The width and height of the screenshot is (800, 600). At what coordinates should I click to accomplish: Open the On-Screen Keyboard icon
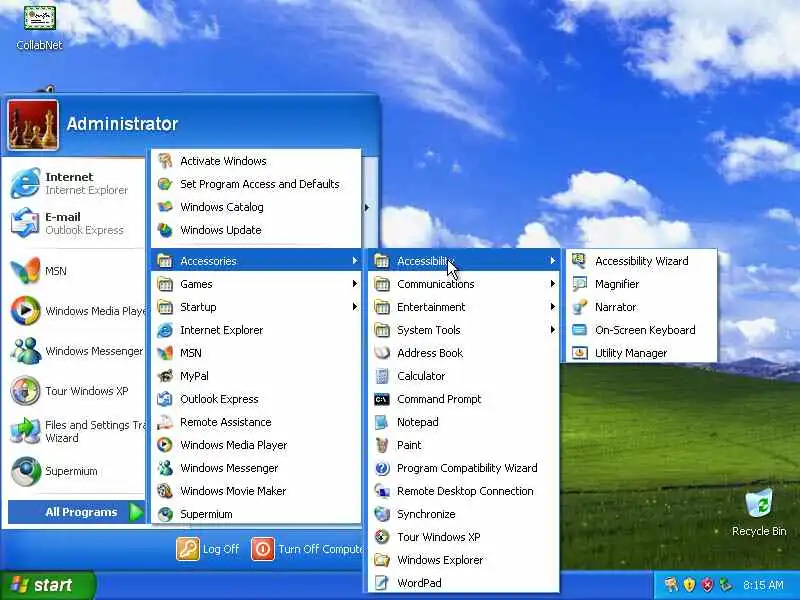pyautogui.click(x=579, y=330)
